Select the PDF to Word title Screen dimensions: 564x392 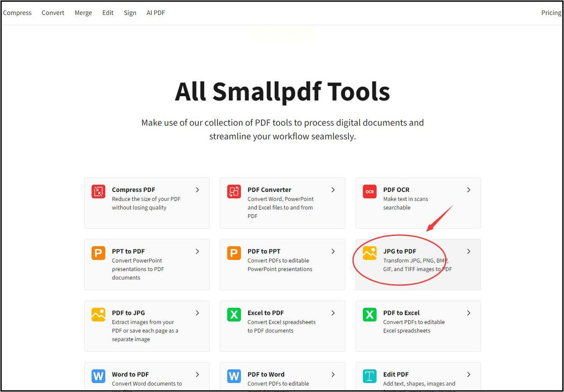click(x=266, y=374)
